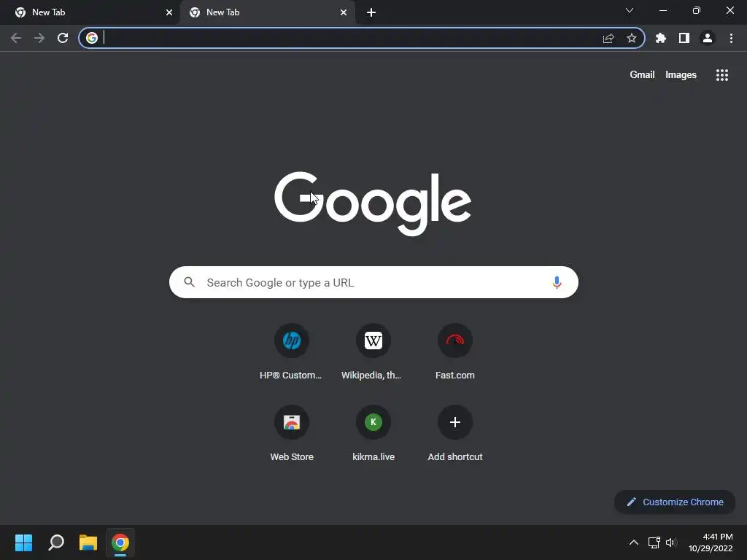Toggle the side panel icon

[684, 38]
